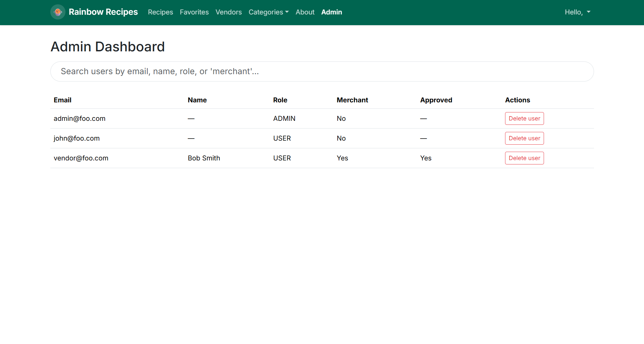Expand the Categories dropdown menu
This screenshot has width=644, height=344.
point(268,12)
